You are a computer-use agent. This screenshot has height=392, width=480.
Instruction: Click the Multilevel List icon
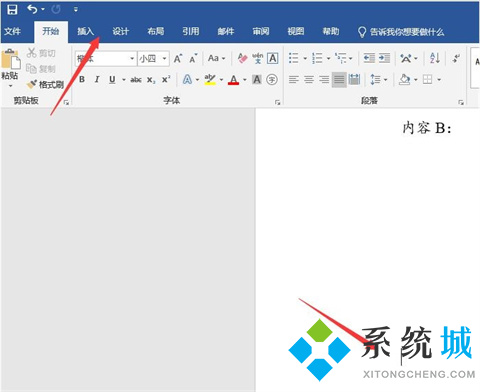341,58
